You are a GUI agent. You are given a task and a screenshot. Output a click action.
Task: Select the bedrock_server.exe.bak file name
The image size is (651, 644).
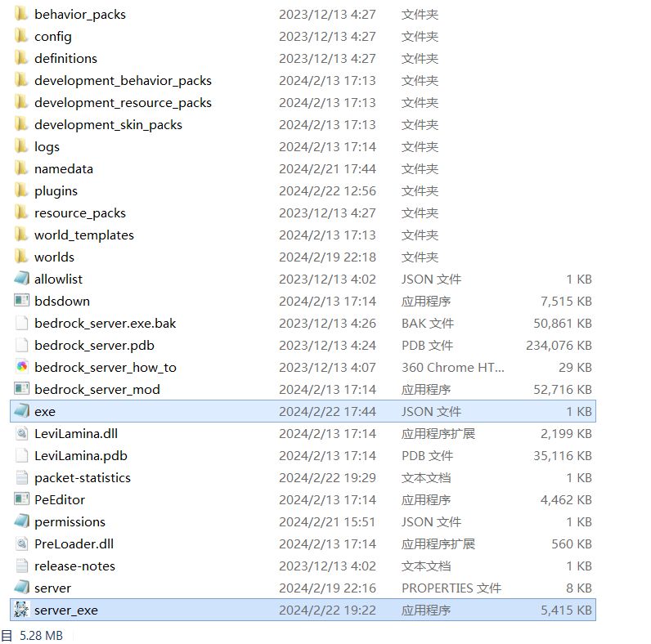pyautogui.click(x=105, y=323)
